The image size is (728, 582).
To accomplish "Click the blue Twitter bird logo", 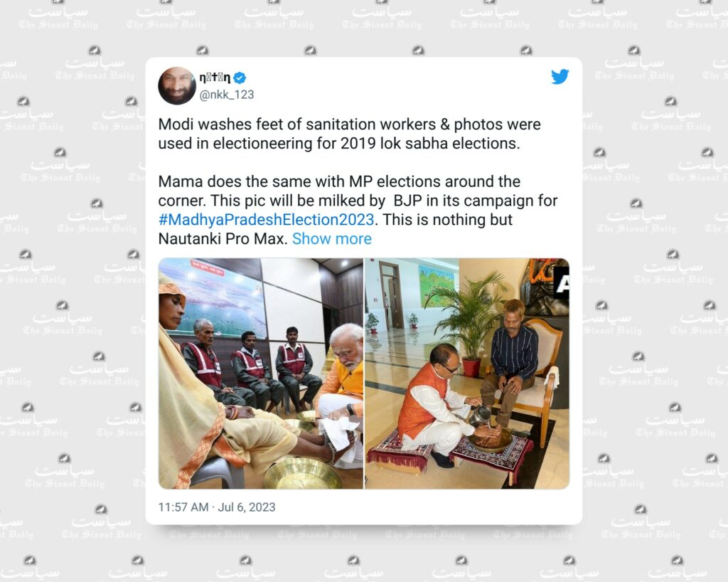I will tap(560, 77).
